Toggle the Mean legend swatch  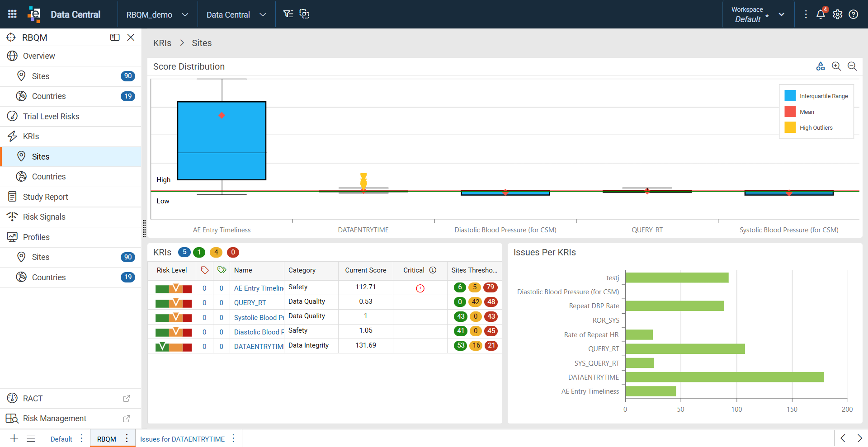[x=790, y=112]
